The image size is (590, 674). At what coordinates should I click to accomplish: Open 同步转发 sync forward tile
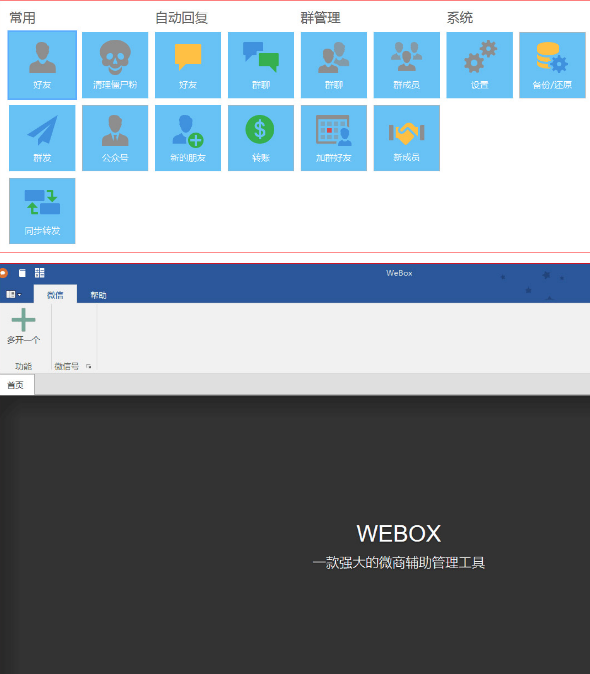42,211
